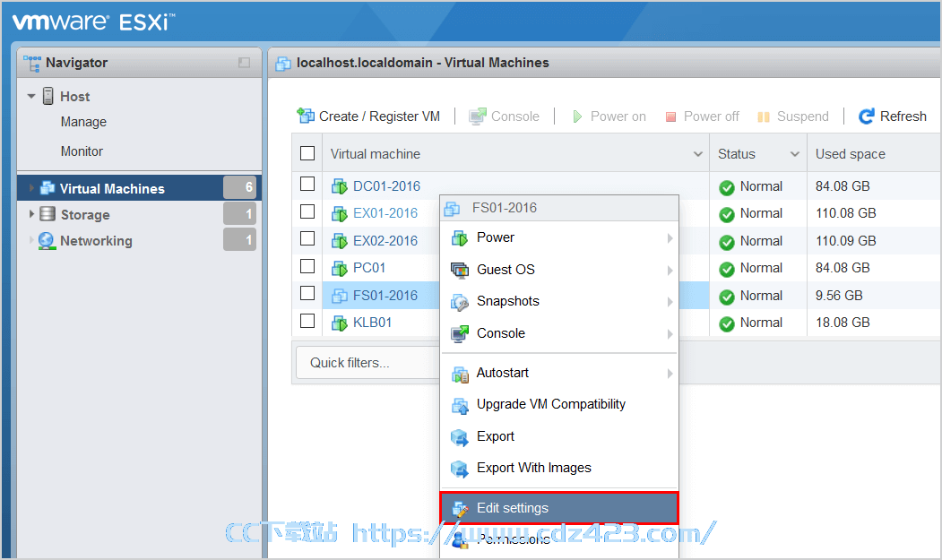
Task: Select Monitor under Host
Action: 82,151
